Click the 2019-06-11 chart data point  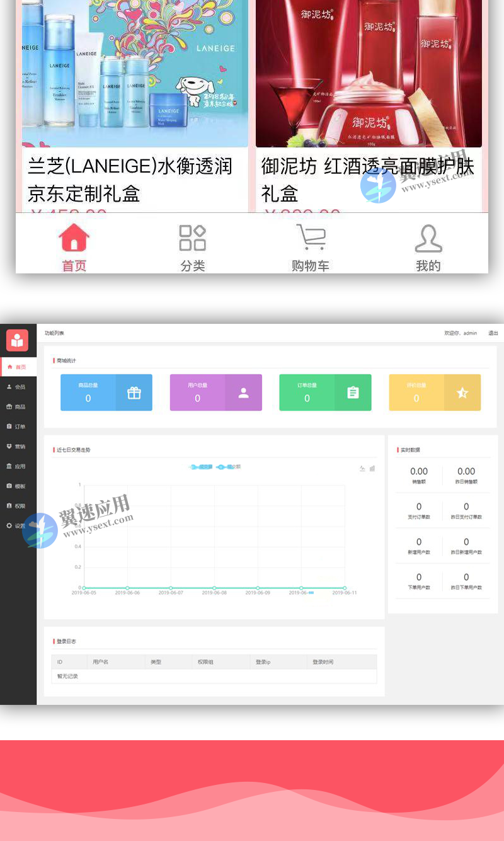[x=345, y=588]
